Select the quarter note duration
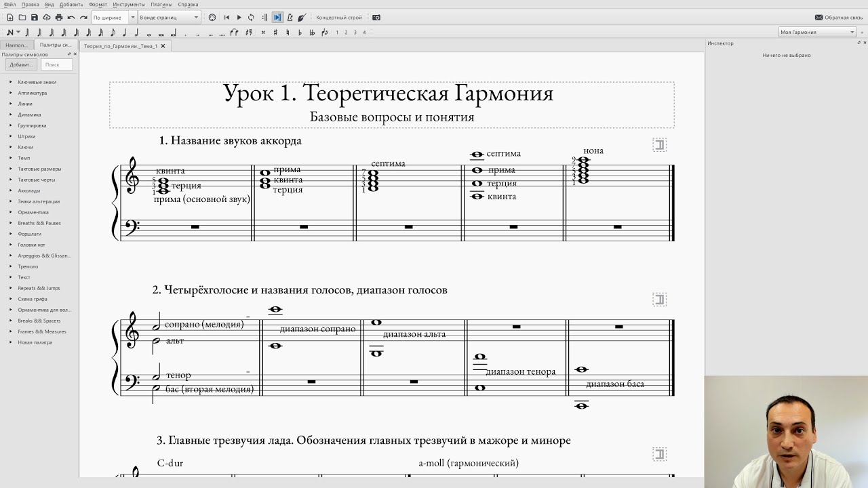868x488 pixels. [x=124, y=32]
